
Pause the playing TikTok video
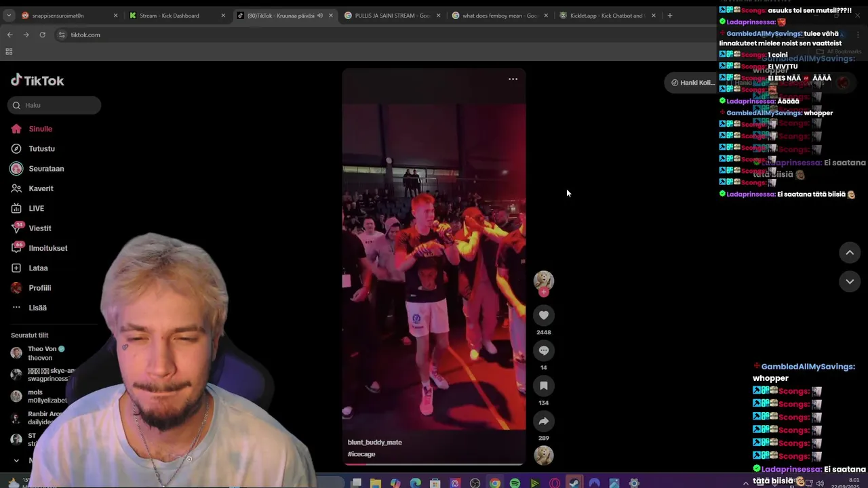tap(434, 266)
